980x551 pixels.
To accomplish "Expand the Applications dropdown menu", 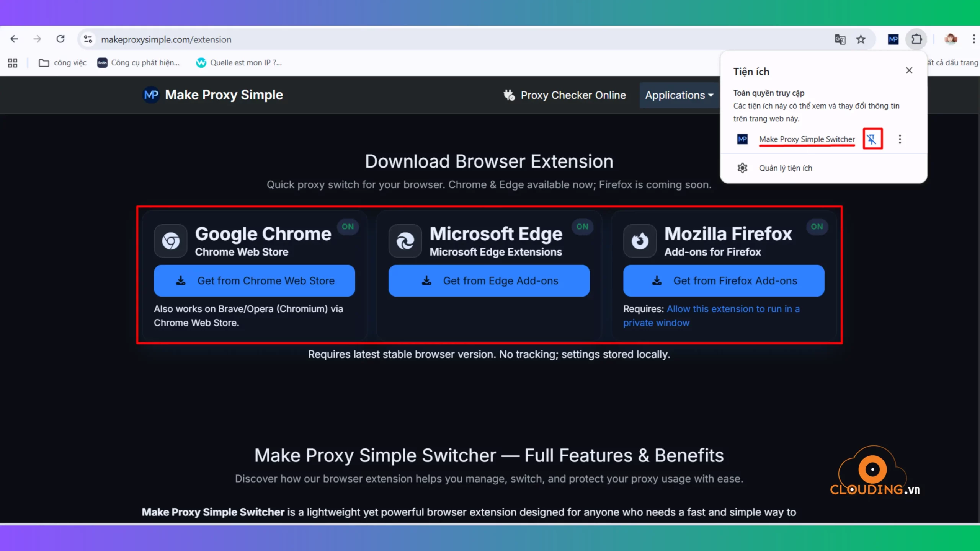I will 679,95.
